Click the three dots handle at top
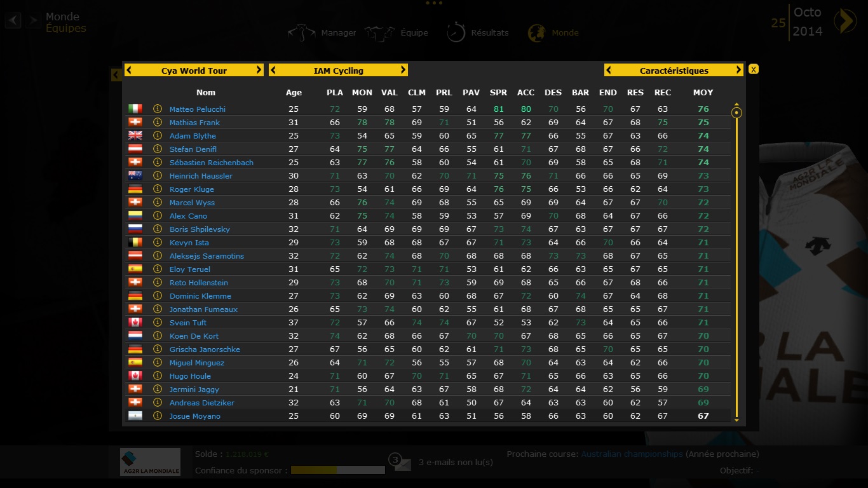The width and height of the screenshot is (868, 488). pyautogui.click(x=434, y=3)
